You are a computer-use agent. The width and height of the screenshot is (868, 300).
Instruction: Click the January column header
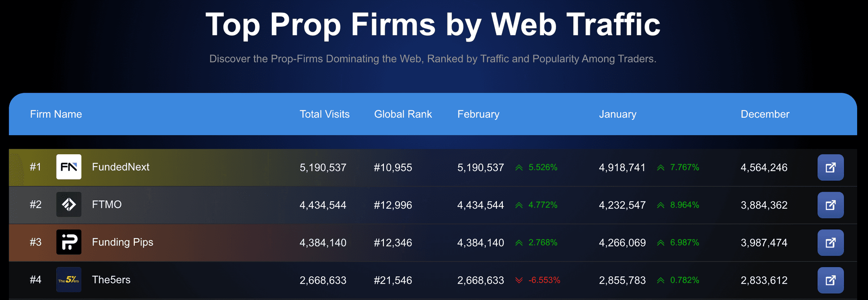pos(618,114)
